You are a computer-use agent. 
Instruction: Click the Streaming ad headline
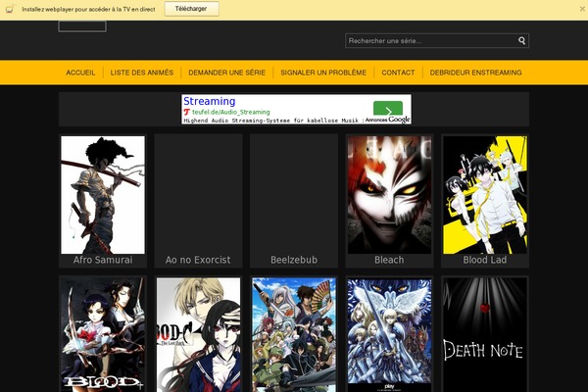click(210, 101)
